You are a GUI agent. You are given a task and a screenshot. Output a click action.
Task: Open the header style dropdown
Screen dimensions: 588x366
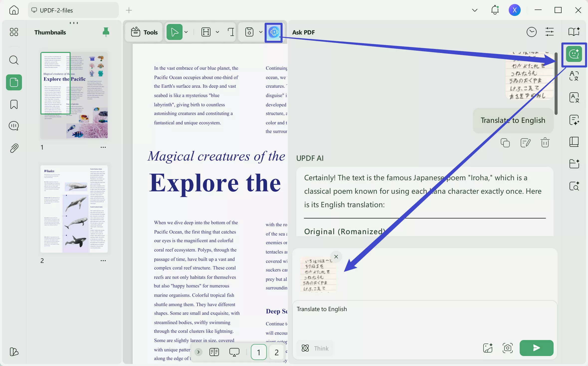coord(217,32)
